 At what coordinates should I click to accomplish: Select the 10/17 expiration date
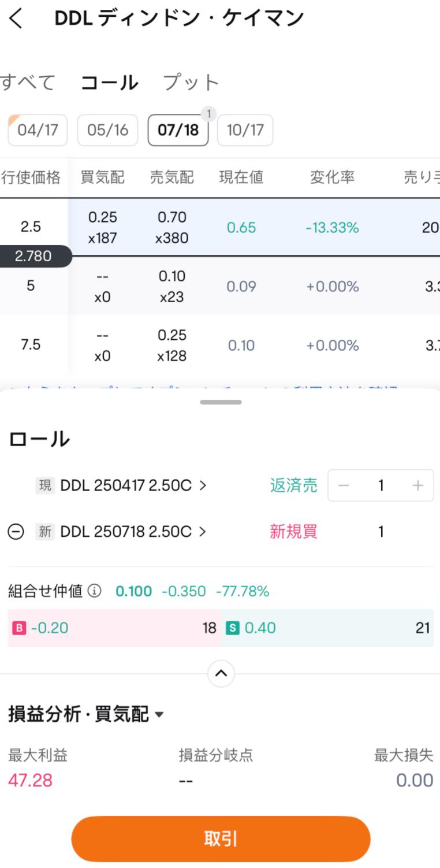coord(245,130)
